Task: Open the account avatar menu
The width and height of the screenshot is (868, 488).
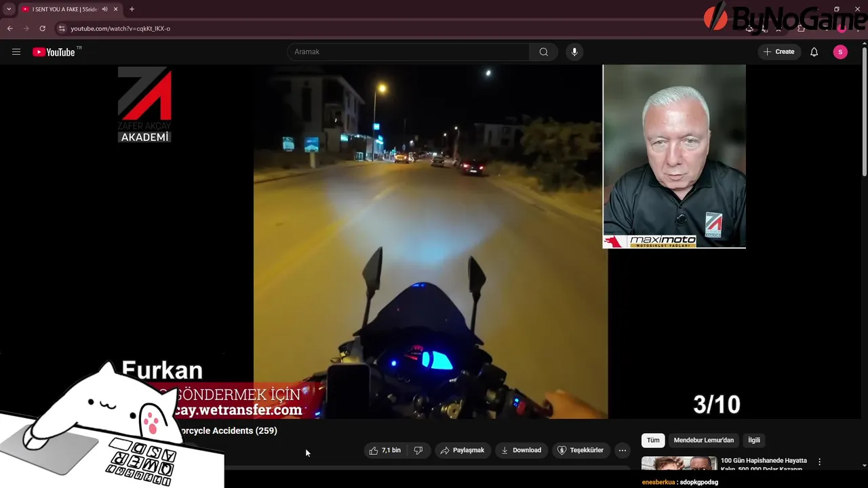Action: tap(840, 52)
